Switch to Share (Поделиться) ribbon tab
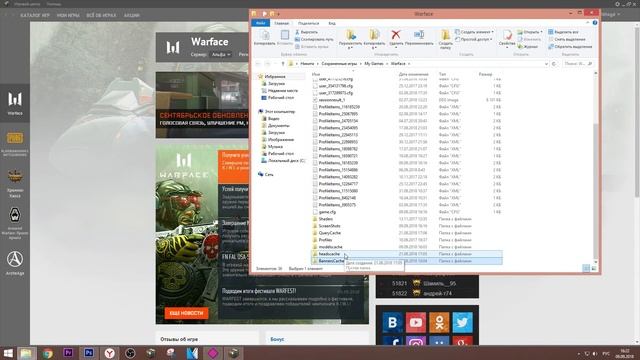Viewport: 640px width, 360px height. tap(309, 23)
